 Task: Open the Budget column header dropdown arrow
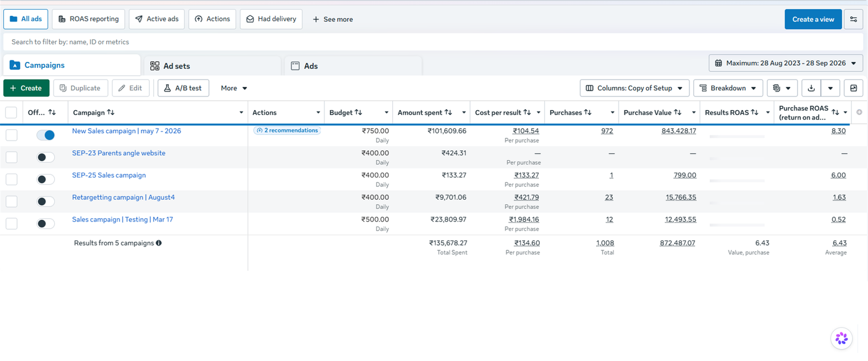tap(386, 112)
